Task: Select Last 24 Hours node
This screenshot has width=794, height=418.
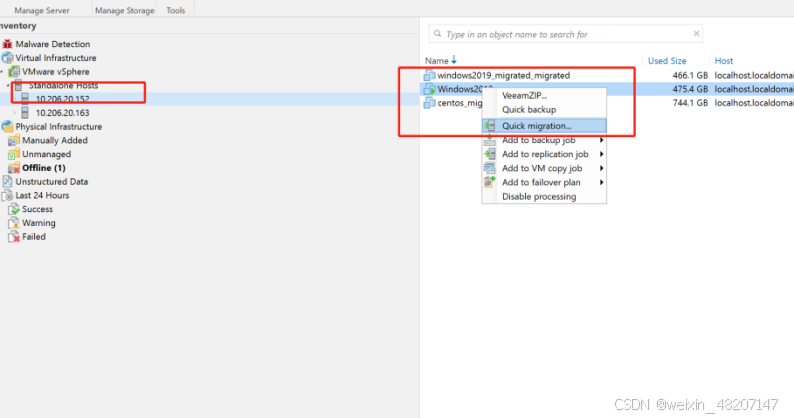Action: pyautogui.click(x=43, y=195)
